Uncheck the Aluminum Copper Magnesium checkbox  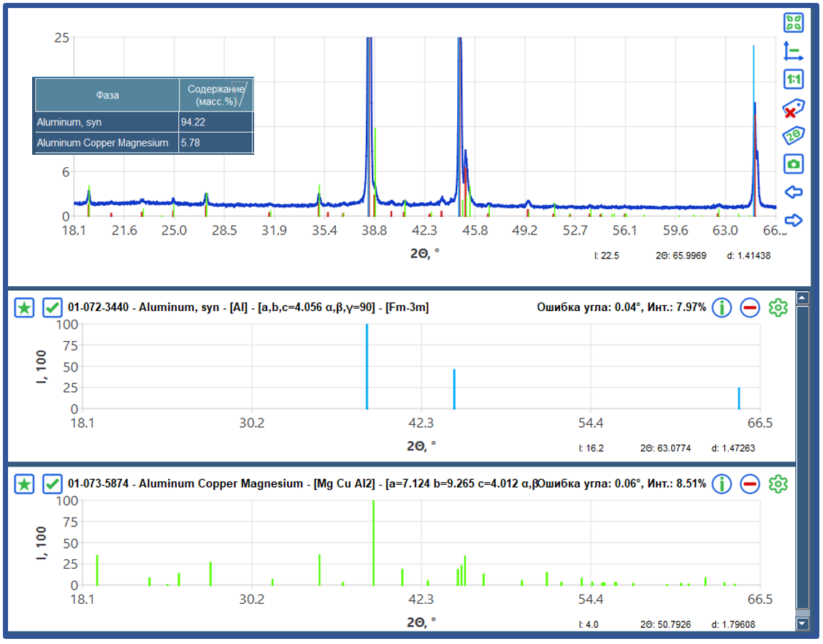tap(52, 483)
